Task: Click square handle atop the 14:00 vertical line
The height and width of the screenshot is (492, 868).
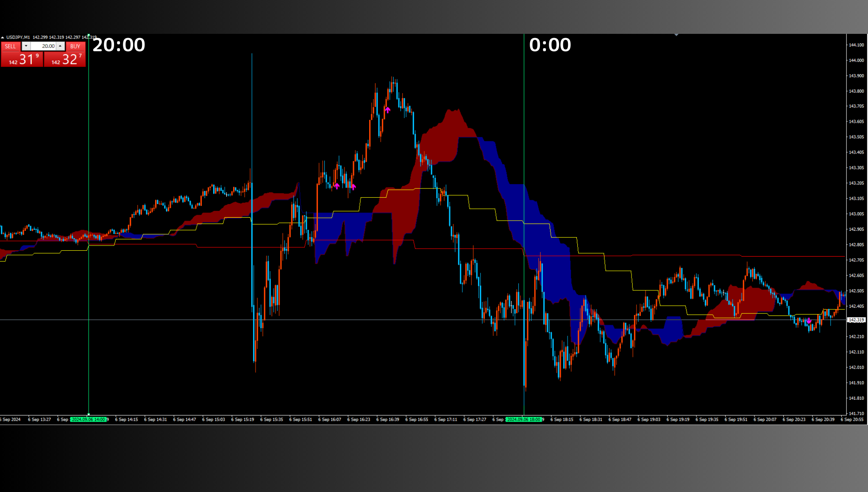Action: 89,35
